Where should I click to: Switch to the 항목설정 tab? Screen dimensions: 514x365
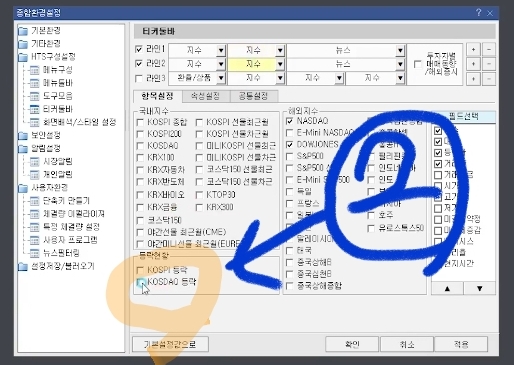tap(158, 96)
